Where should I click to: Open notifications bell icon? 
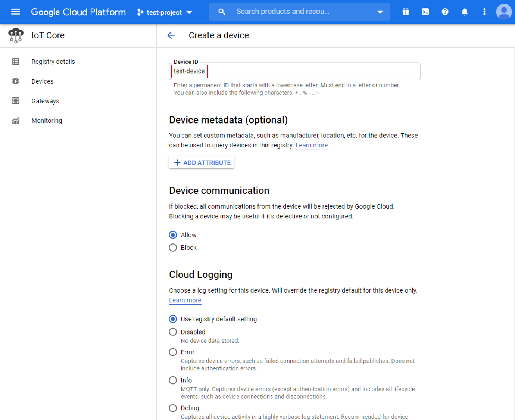pyautogui.click(x=465, y=12)
